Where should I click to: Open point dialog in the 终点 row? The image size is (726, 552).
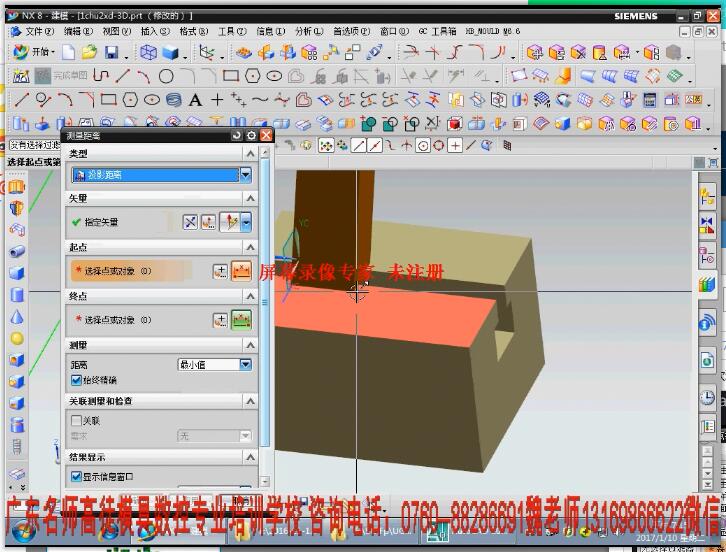pos(220,320)
